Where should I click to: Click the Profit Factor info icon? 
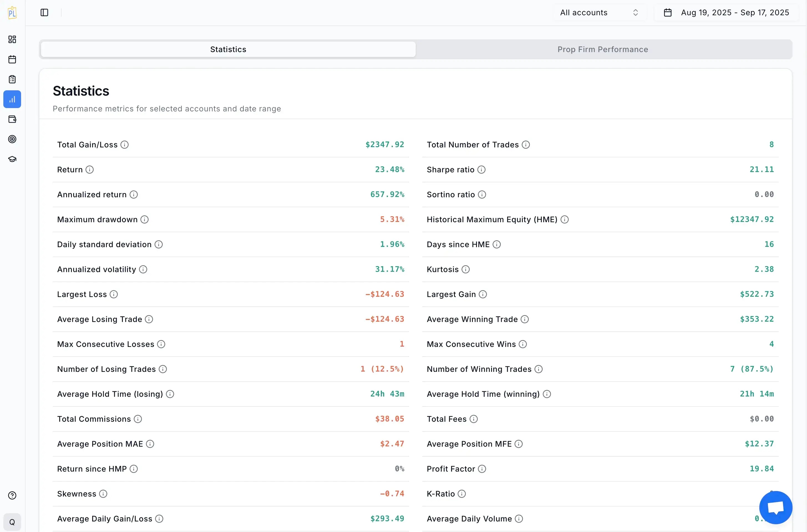coord(481,469)
